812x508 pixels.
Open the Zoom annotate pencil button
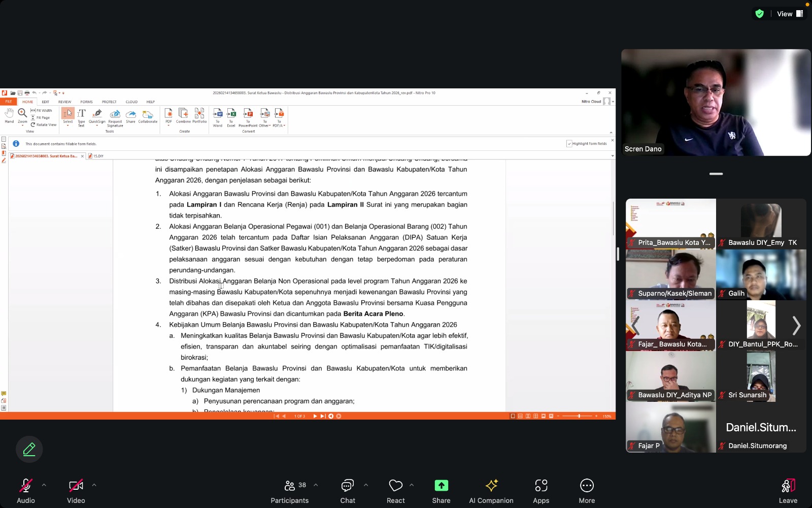click(x=29, y=449)
